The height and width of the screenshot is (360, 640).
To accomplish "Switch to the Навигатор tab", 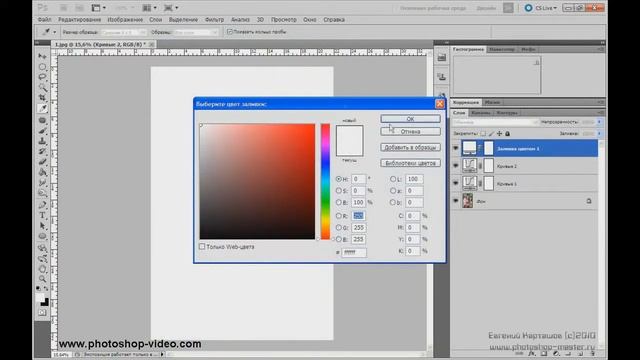I will pyautogui.click(x=502, y=49).
